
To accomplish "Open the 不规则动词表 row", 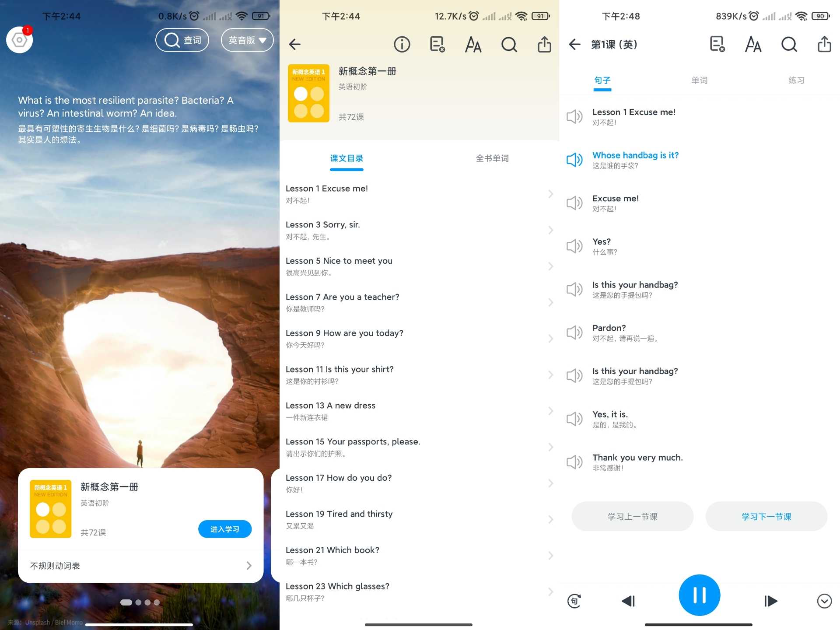I will (x=140, y=566).
